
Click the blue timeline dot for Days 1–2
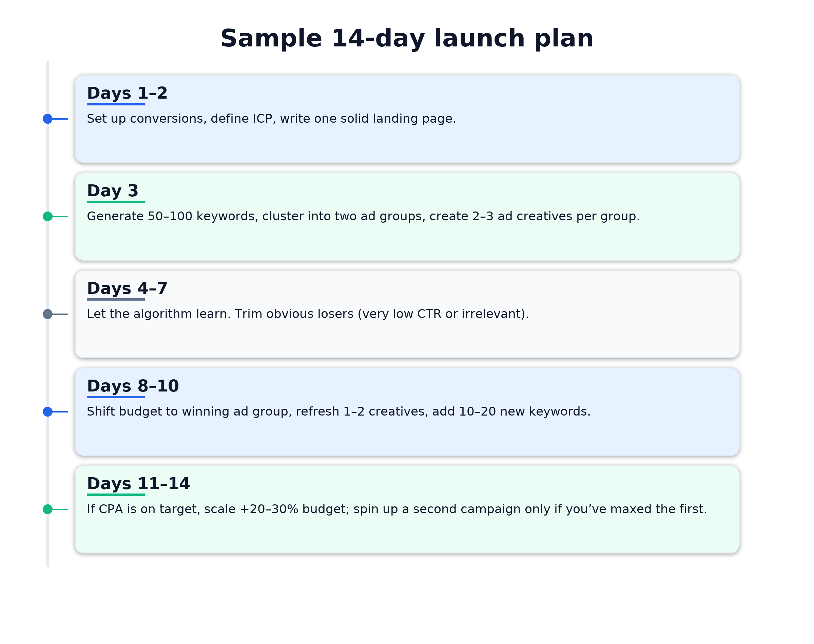(x=47, y=119)
